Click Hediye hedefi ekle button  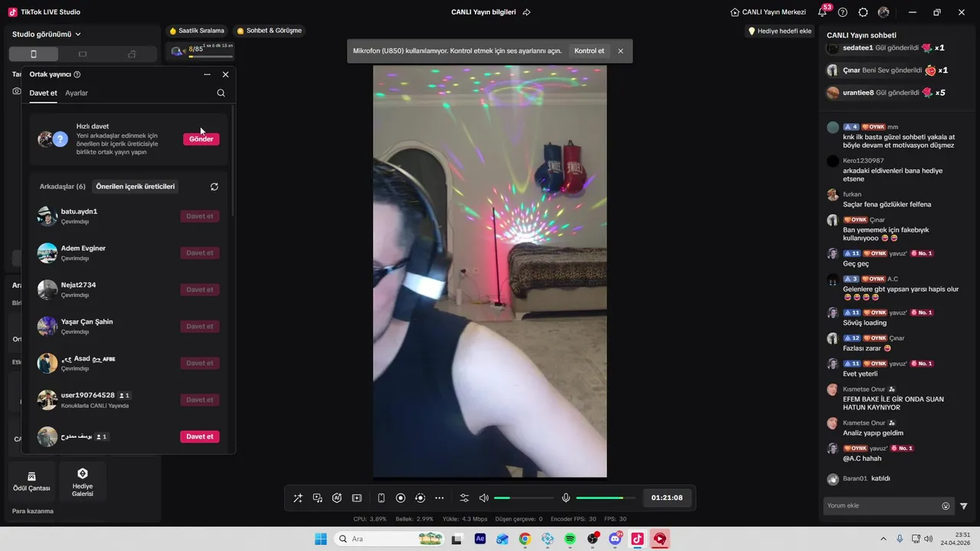click(x=779, y=31)
